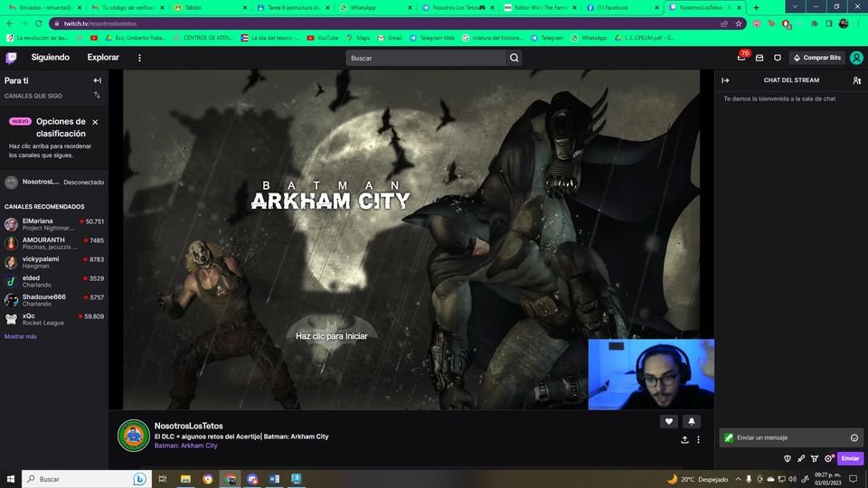Switch to the WhatsApp browser tab
The width and height of the screenshot is (868, 488).
[x=373, y=8]
